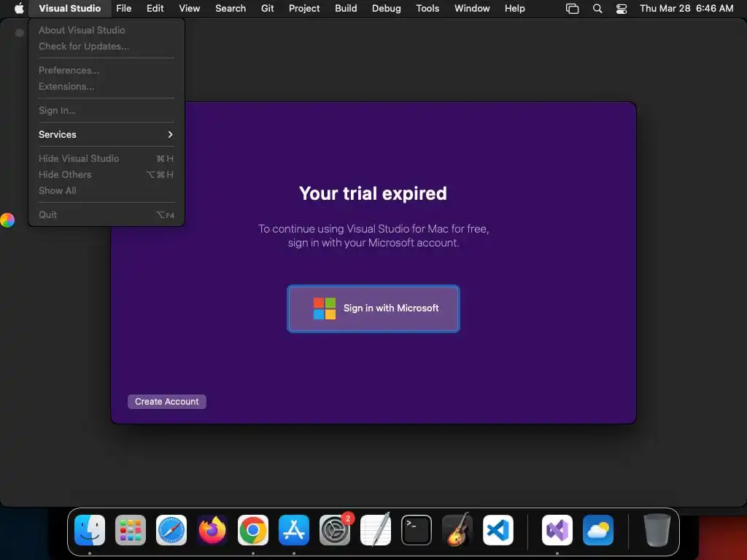
Task: Launch Google Chrome from the Dock
Action: (x=253, y=530)
